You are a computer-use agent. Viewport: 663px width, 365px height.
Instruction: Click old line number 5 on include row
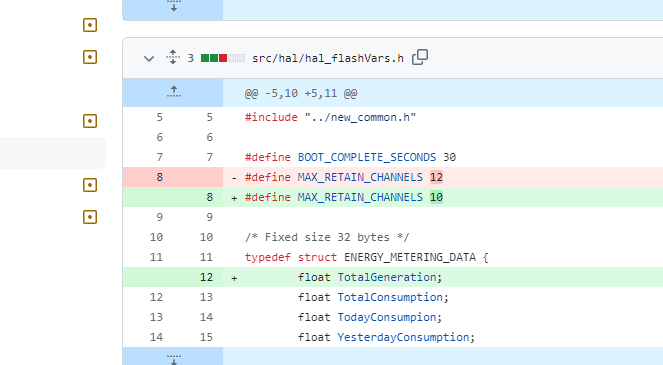[x=159, y=117]
